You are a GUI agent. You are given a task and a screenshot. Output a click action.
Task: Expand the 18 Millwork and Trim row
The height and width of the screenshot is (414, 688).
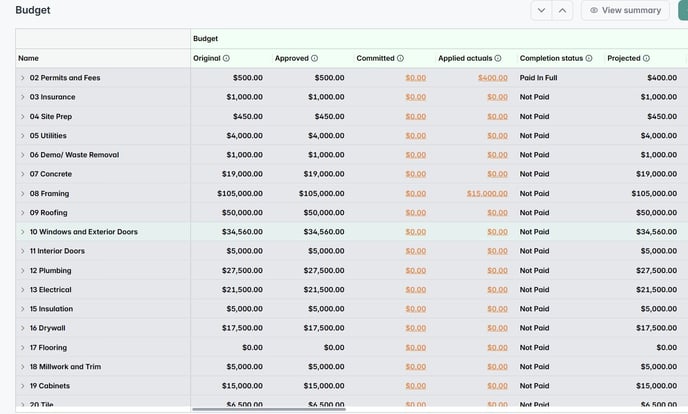point(22,367)
